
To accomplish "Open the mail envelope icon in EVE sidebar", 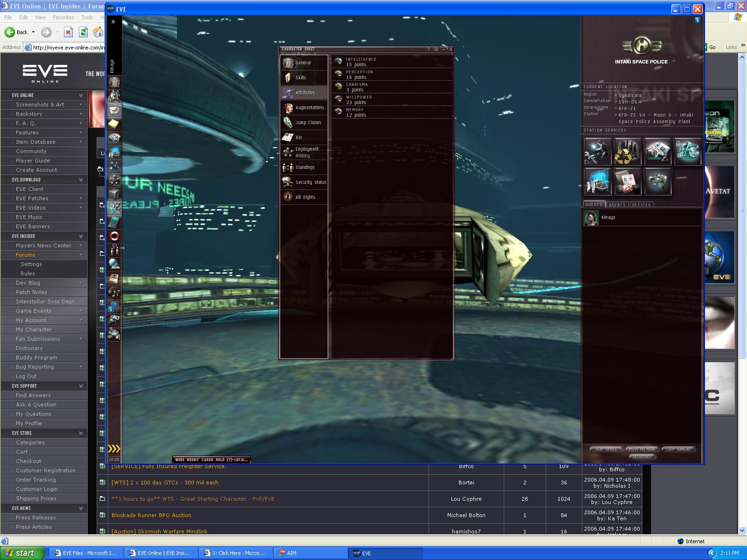I will coord(114,111).
